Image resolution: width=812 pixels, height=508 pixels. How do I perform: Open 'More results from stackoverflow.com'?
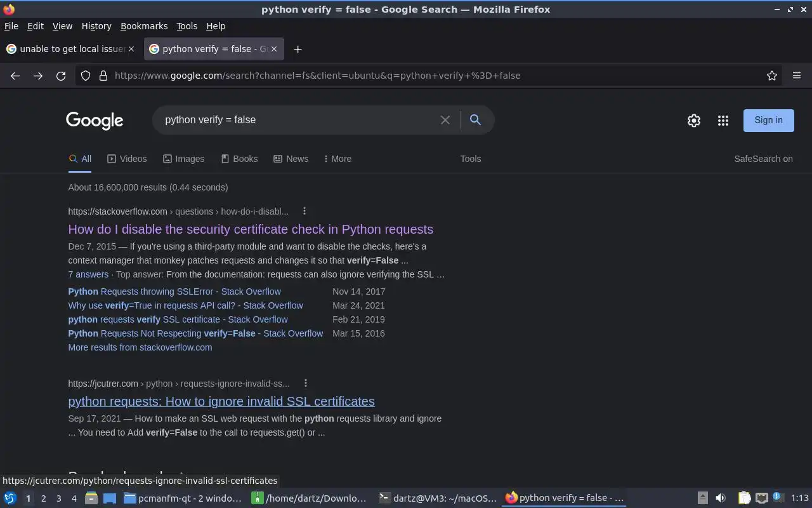tap(140, 347)
